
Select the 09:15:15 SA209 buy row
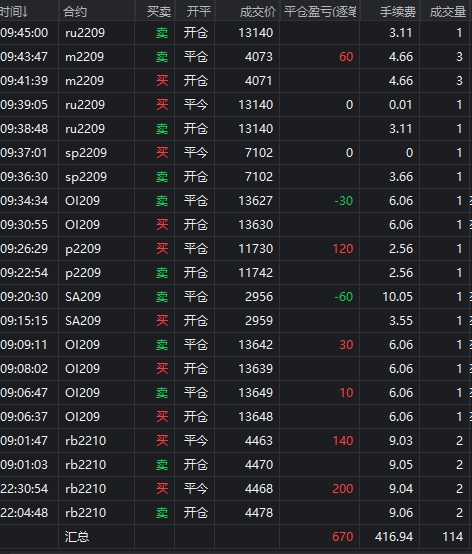coord(235,321)
